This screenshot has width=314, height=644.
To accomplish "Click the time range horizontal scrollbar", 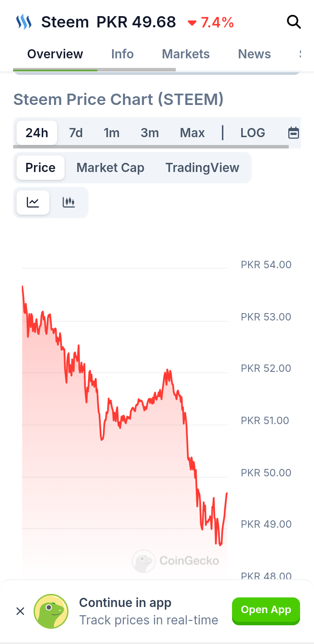I will click(151, 147).
